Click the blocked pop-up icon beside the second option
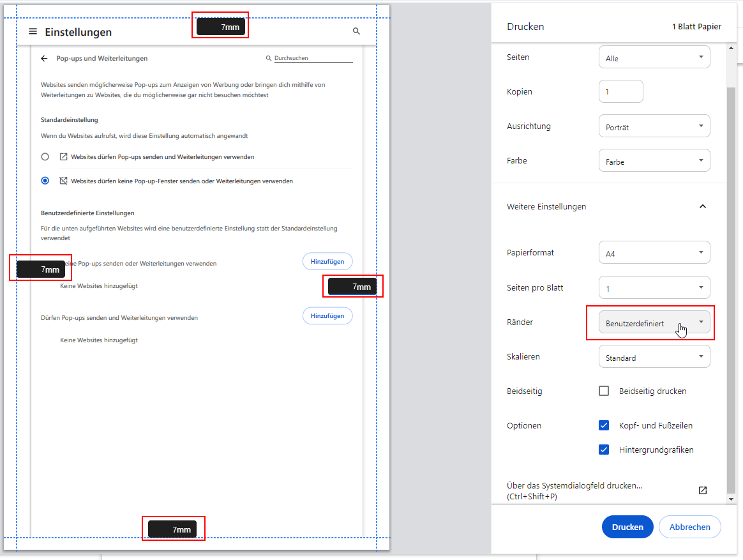 (63, 181)
